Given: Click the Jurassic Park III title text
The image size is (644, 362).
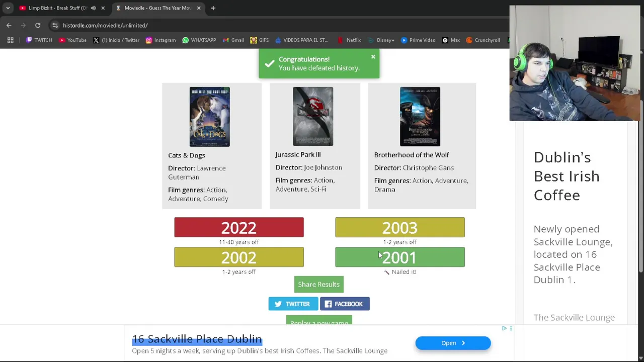Looking at the screenshot, I should [x=298, y=155].
